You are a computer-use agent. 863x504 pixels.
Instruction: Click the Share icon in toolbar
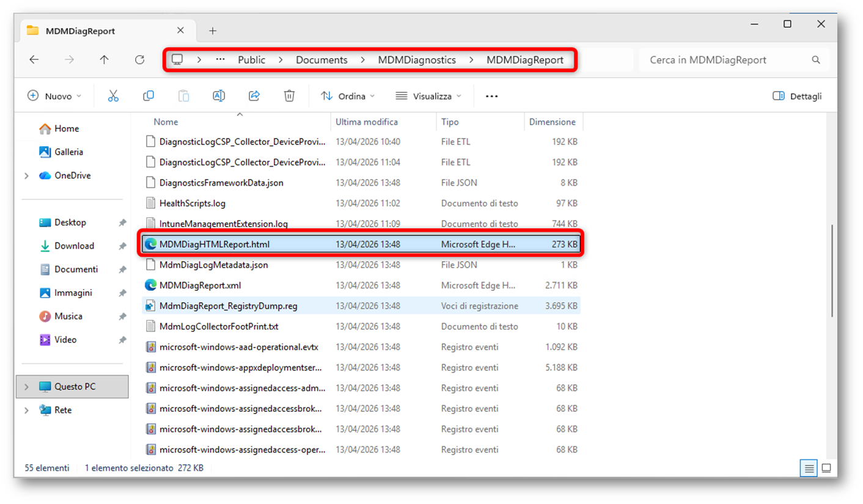[254, 96]
